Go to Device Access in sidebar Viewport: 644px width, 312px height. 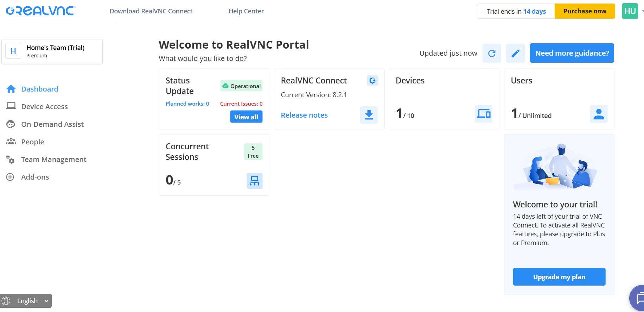pyautogui.click(x=44, y=107)
